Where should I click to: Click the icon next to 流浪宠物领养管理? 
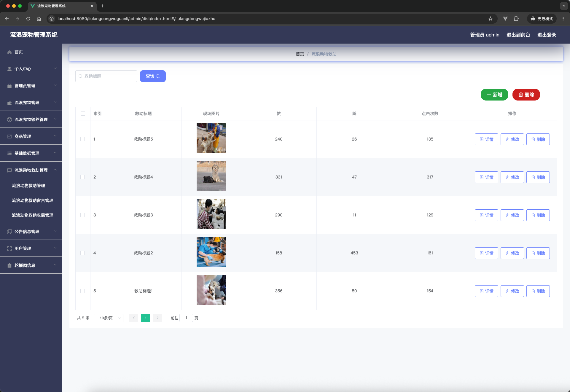[x=9, y=119]
